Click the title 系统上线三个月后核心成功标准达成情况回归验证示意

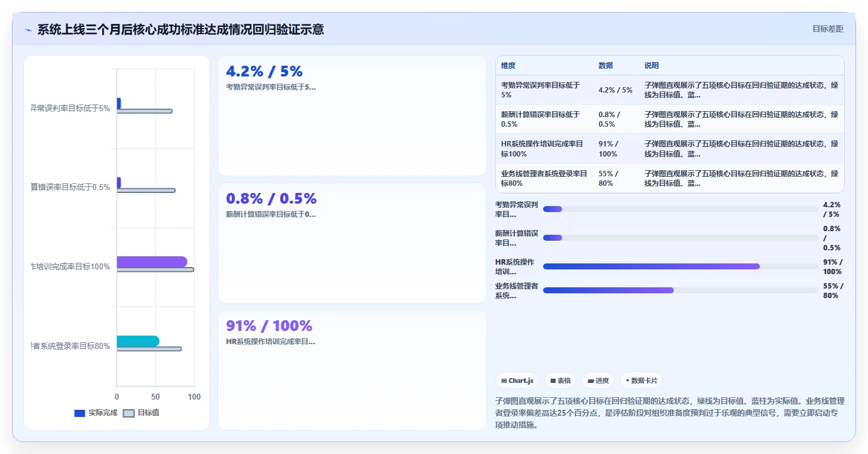(180, 29)
